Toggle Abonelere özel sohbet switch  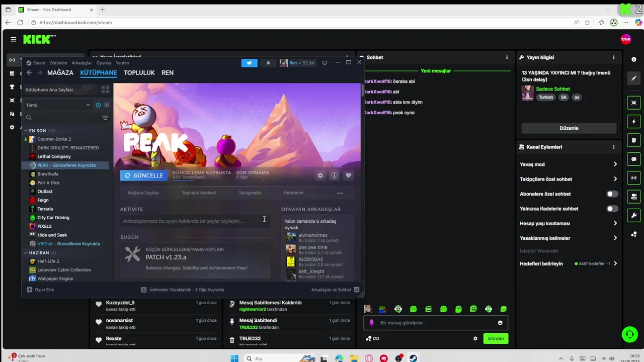pyautogui.click(x=612, y=194)
